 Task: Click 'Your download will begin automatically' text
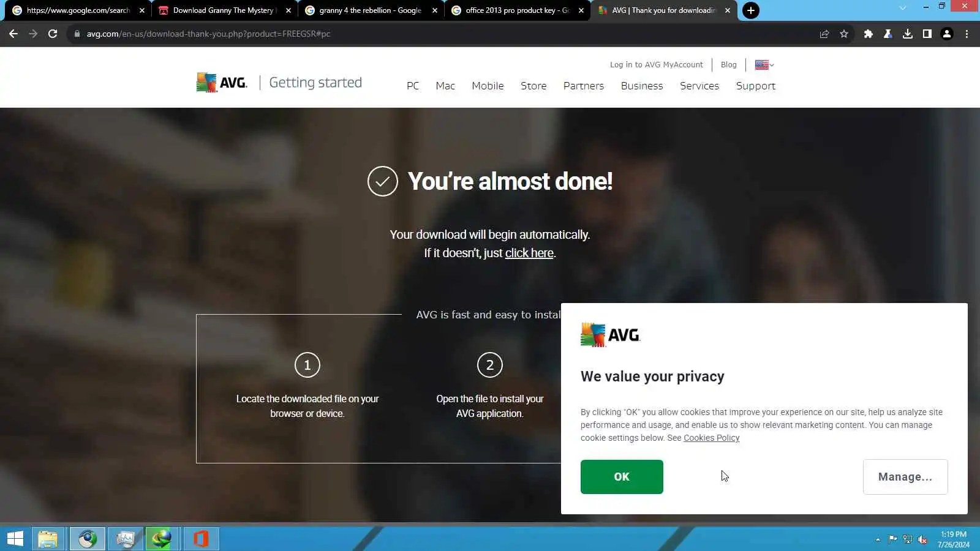point(490,234)
